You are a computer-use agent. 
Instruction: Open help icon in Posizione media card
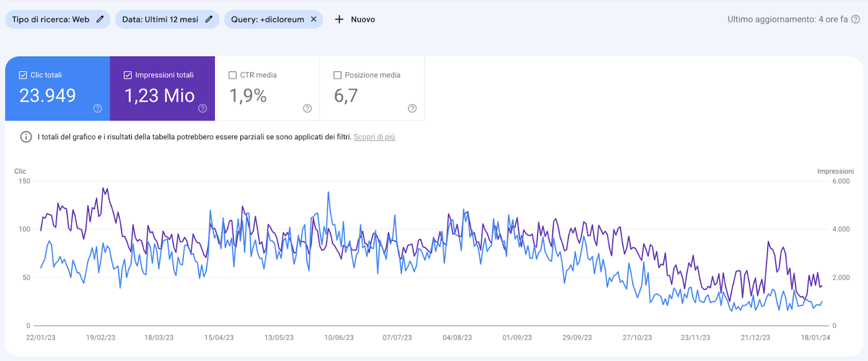[x=412, y=108]
